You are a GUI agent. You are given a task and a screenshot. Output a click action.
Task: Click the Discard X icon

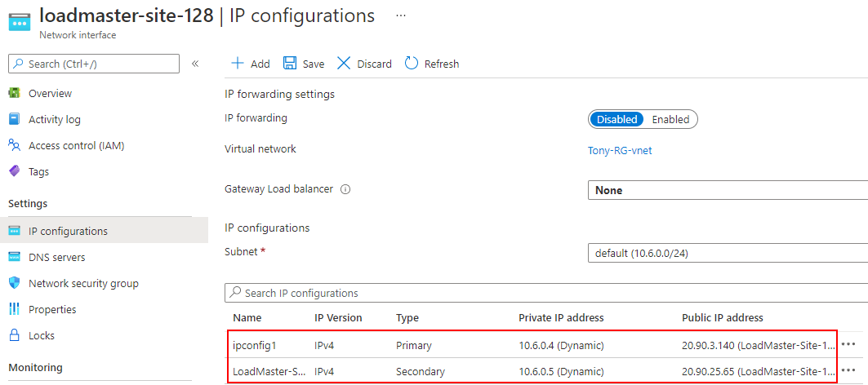pos(344,63)
